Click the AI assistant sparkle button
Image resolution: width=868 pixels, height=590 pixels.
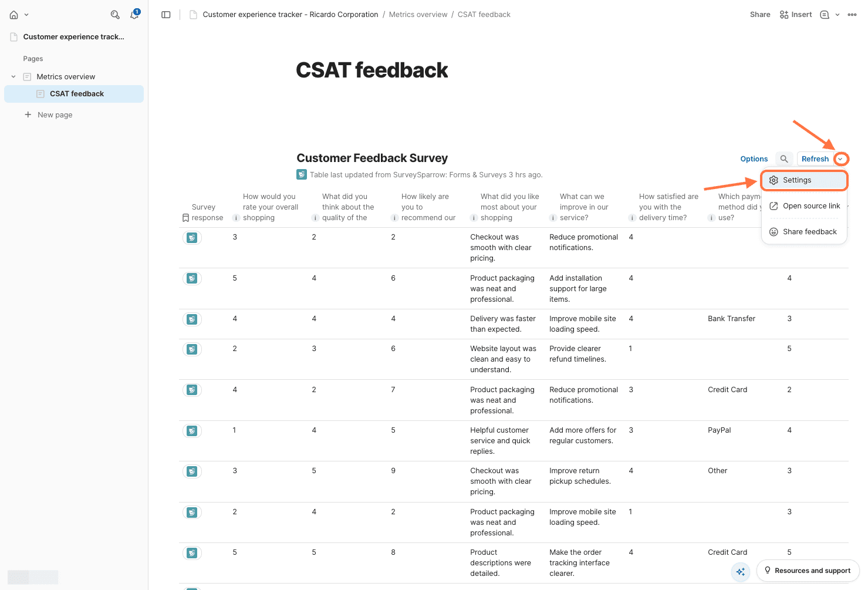tap(741, 571)
